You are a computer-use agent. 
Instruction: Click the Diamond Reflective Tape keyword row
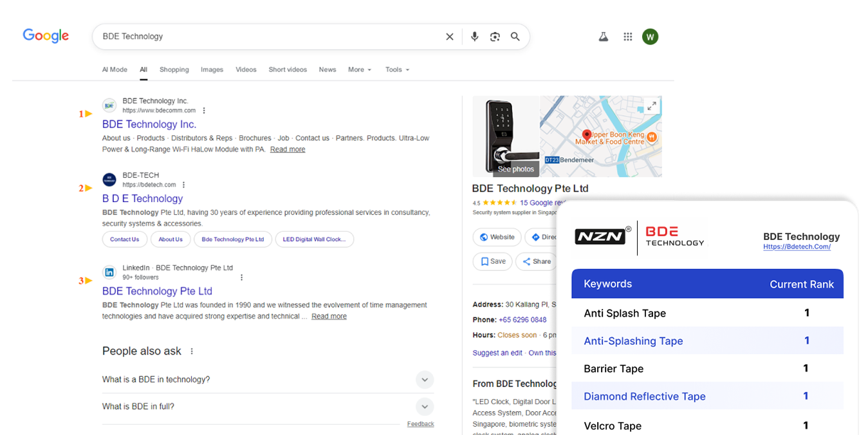[707, 396]
